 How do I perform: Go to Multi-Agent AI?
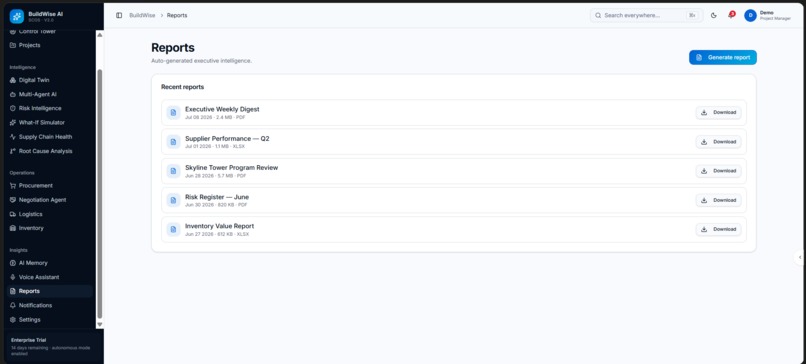(50, 95)
